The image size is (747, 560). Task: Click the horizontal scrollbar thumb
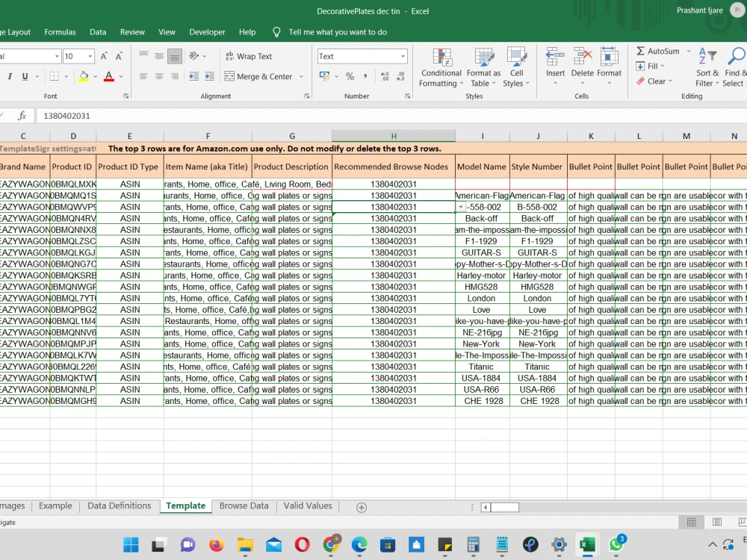tap(504, 507)
